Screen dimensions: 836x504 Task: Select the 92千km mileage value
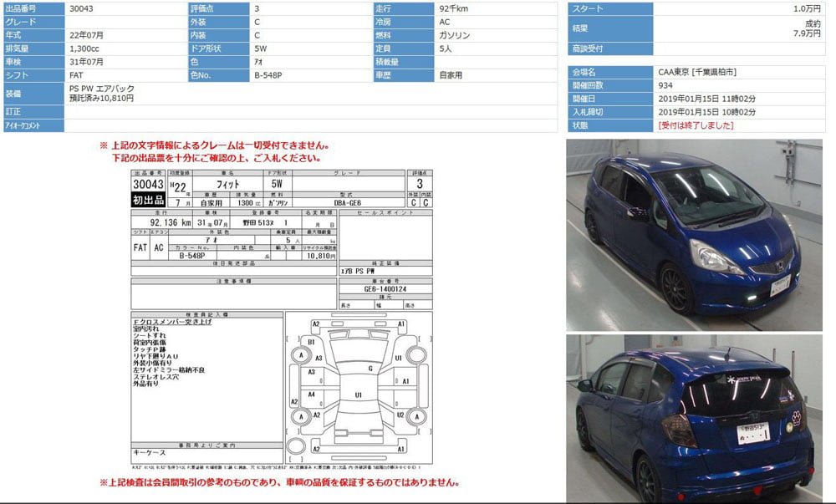[453, 8]
